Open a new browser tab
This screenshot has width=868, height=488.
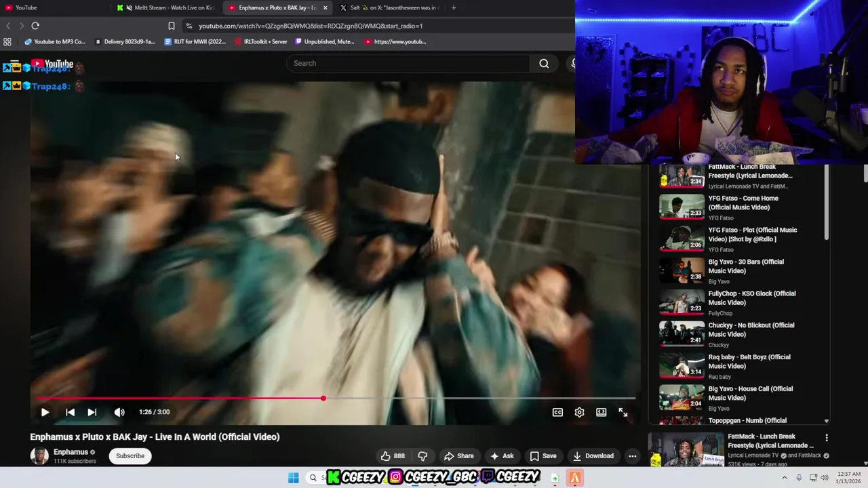(x=454, y=7)
